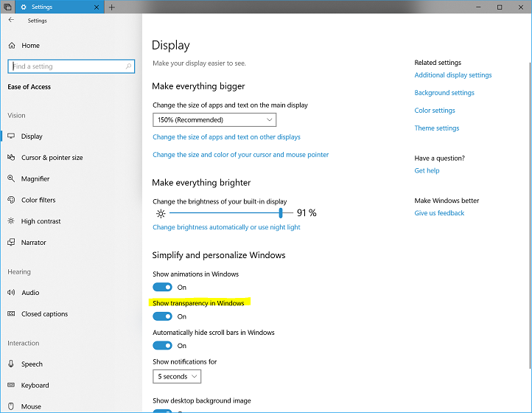Click Change size and color of cursor link
Viewport: 532px width, 413px height.
[x=240, y=155]
